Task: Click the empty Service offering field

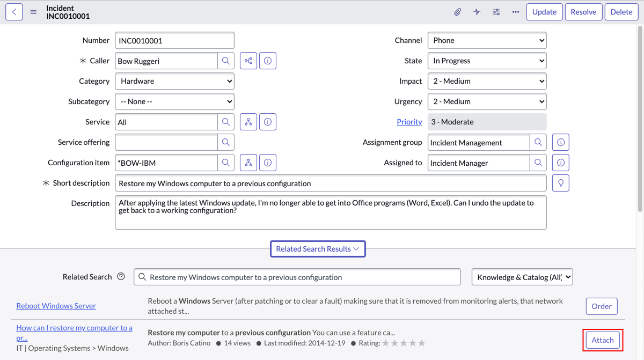Action: pyautogui.click(x=166, y=142)
